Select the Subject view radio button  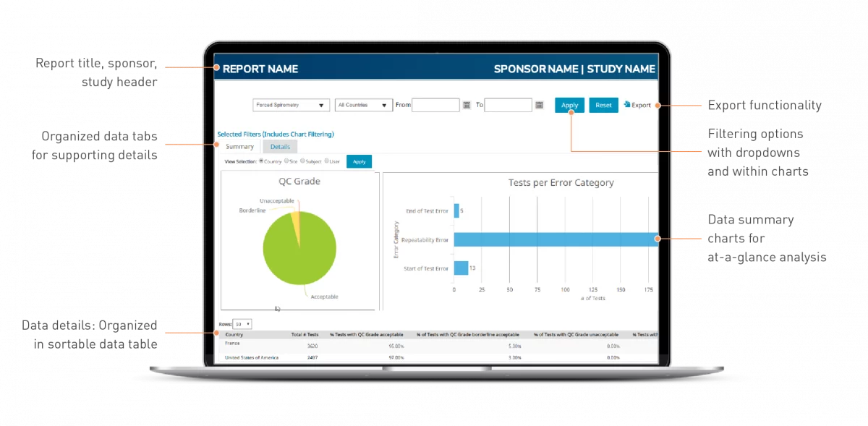[304, 161]
